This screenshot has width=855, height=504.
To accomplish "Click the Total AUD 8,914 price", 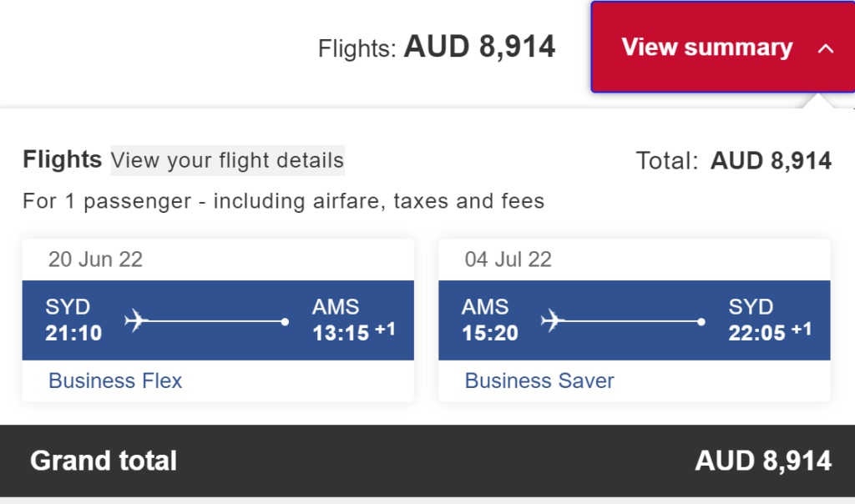I will (771, 161).
